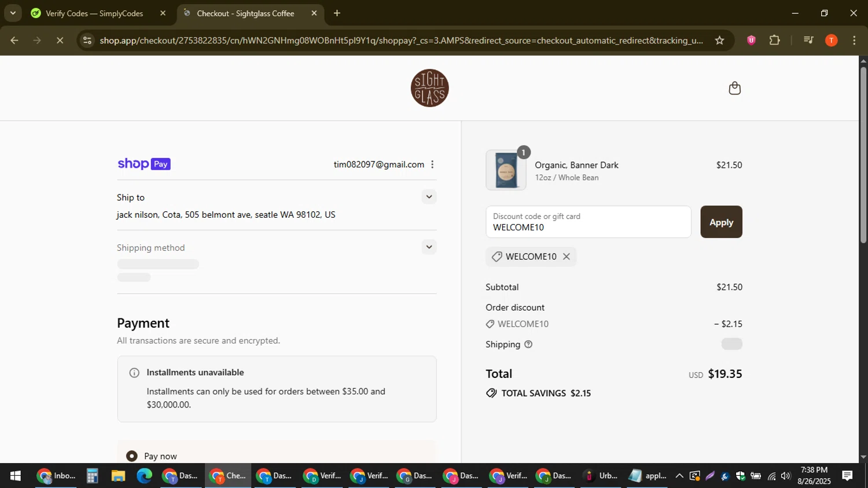Viewport: 868px width, 488px height.
Task: Click the TOTAL SAVINGS $2.15 label
Action: (x=546, y=393)
